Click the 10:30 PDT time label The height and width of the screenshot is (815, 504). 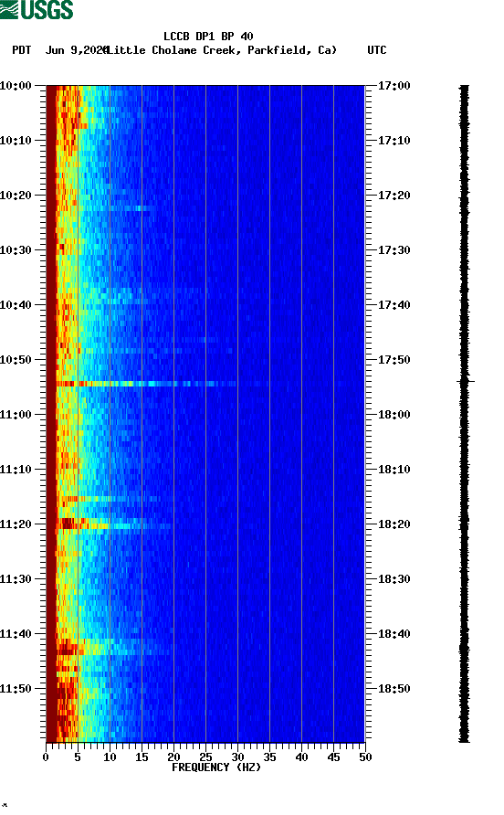tap(16, 250)
